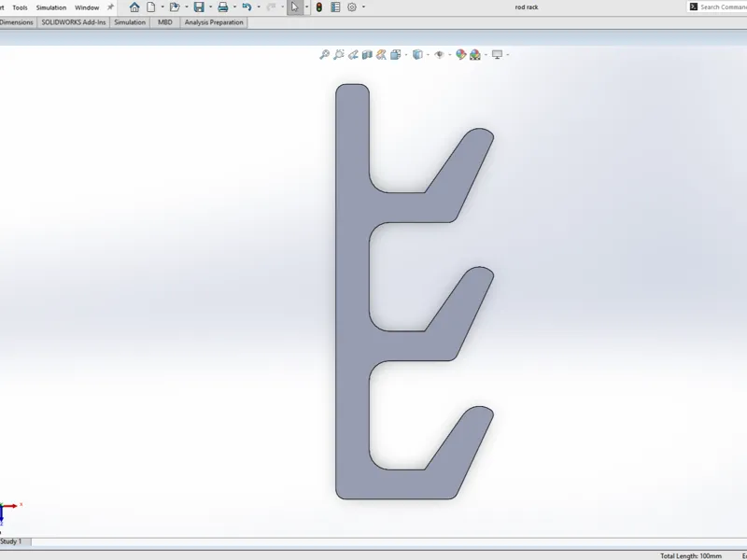Viewport: 747px width, 560px height.
Task: Save the rod rack part
Action: click(199, 7)
